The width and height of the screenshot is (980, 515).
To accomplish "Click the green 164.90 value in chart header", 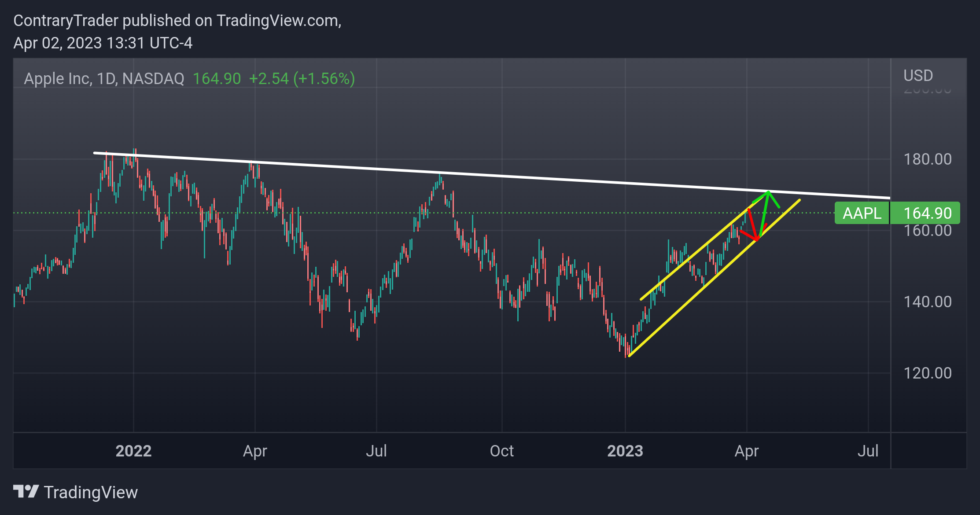I will [x=217, y=79].
